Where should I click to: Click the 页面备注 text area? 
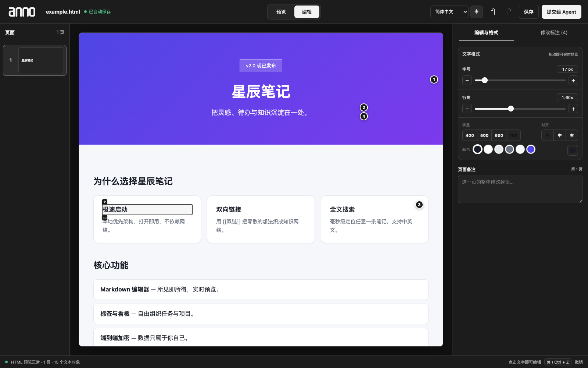(x=520, y=189)
